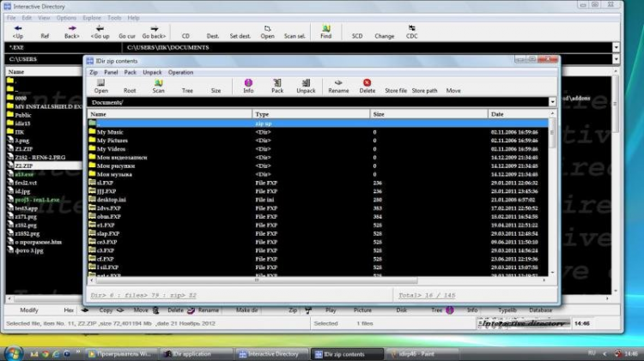Screen dimensions: 644x361
Task: Click the Rename icon in zip toolbar
Action: click(338, 83)
